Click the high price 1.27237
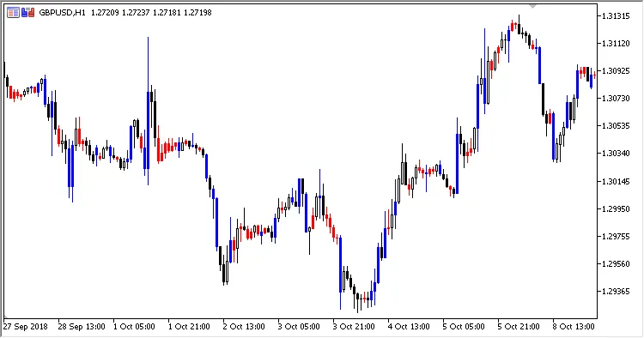Viewport: 644px width, 338px height. click(136, 13)
